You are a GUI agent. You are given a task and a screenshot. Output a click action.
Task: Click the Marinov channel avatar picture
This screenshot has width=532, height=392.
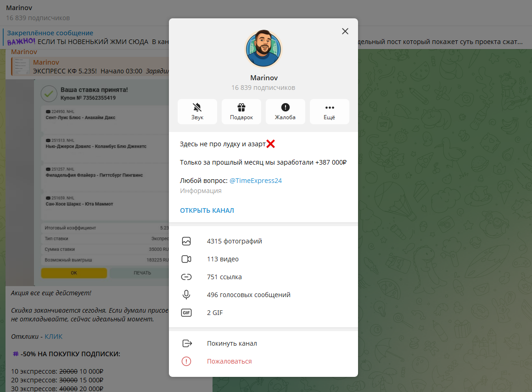click(x=263, y=49)
